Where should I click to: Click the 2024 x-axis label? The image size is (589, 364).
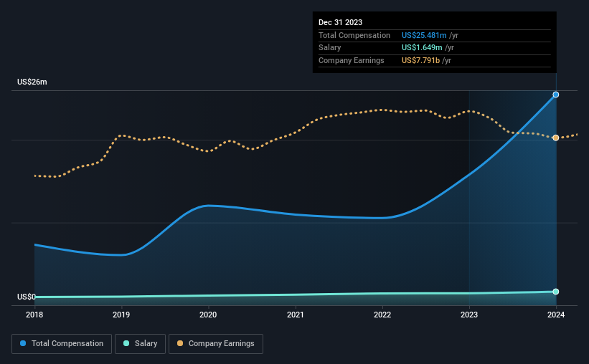[x=556, y=315]
